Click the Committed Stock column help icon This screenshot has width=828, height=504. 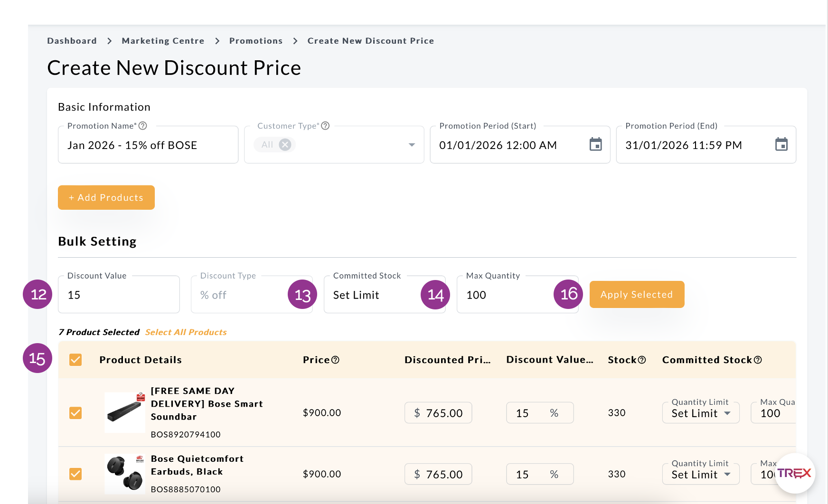[x=758, y=360]
